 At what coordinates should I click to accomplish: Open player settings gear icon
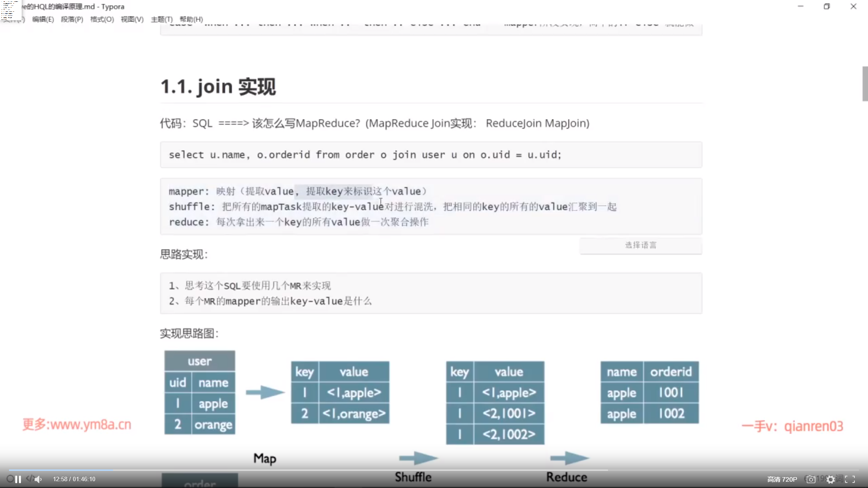[x=830, y=479]
